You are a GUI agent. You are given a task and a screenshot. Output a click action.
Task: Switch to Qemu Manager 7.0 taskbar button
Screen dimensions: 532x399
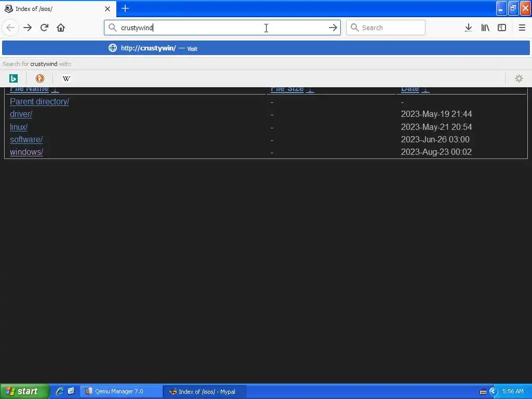point(122,392)
